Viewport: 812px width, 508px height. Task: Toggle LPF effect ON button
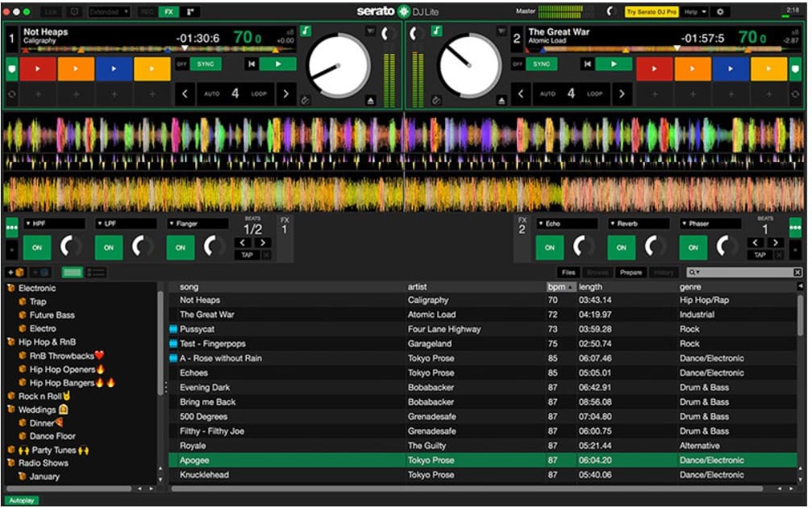[x=109, y=248]
